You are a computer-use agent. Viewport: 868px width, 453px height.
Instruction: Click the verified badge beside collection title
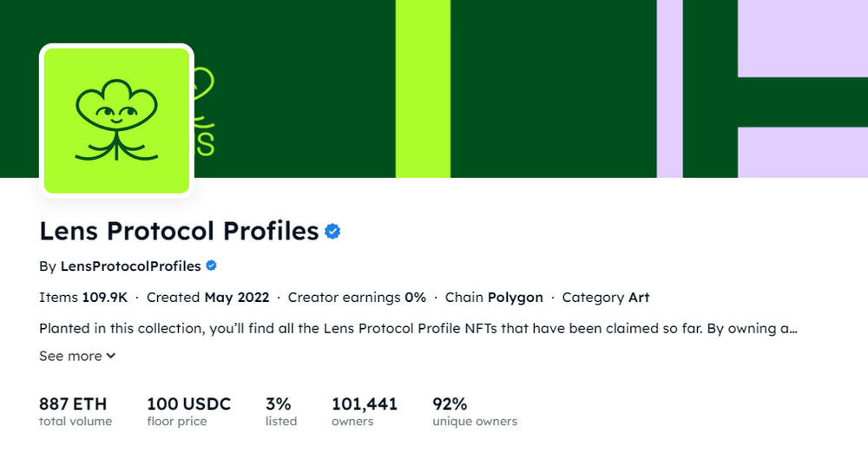[332, 232]
